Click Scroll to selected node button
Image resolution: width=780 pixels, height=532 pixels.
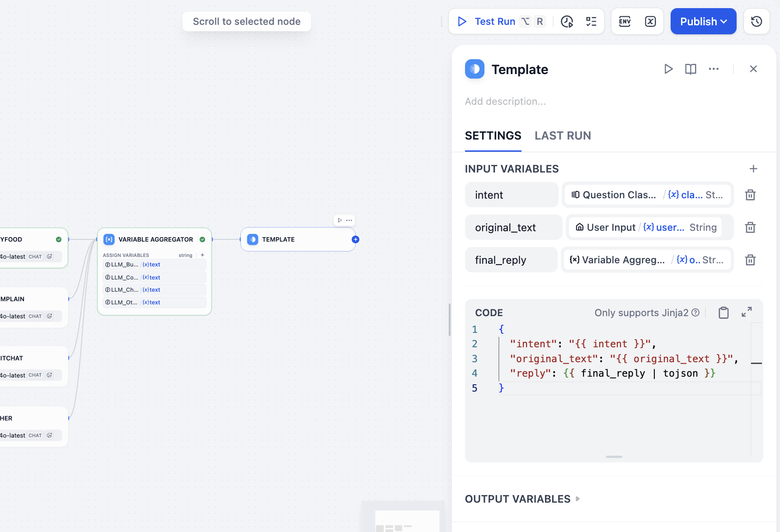pyautogui.click(x=247, y=22)
